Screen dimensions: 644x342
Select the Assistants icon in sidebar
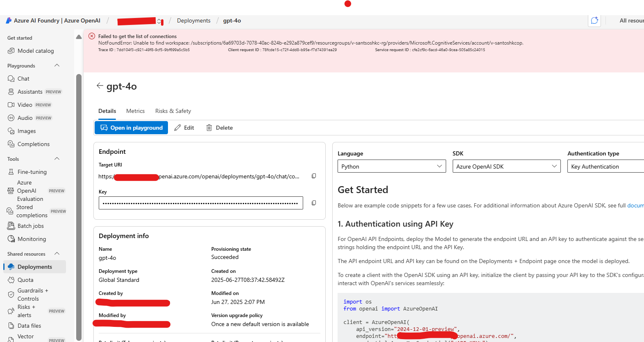pos(11,92)
